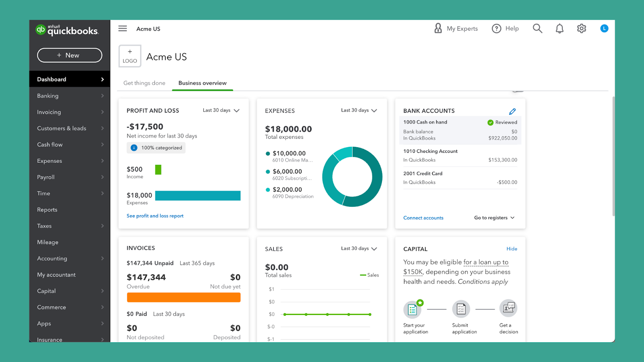The height and width of the screenshot is (362, 644).
Task: Click the info icon beside 100% categorized
Action: pos(134,148)
